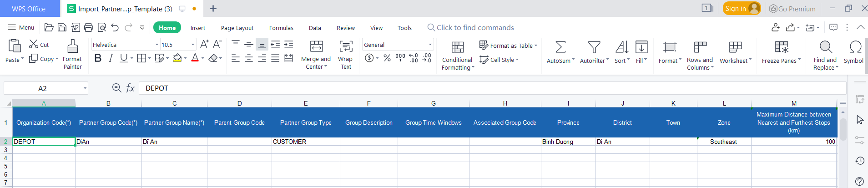Undo the last action

(x=115, y=28)
